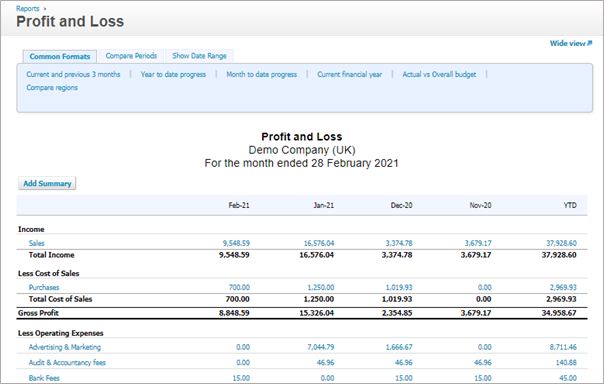Select Current and previous 3 months format
The height and width of the screenshot is (384, 604).
coord(73,74)
